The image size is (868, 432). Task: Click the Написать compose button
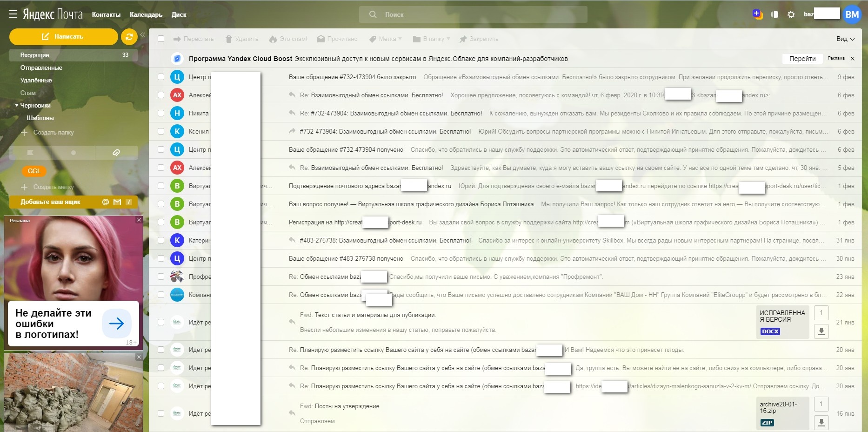coord(63,36)
